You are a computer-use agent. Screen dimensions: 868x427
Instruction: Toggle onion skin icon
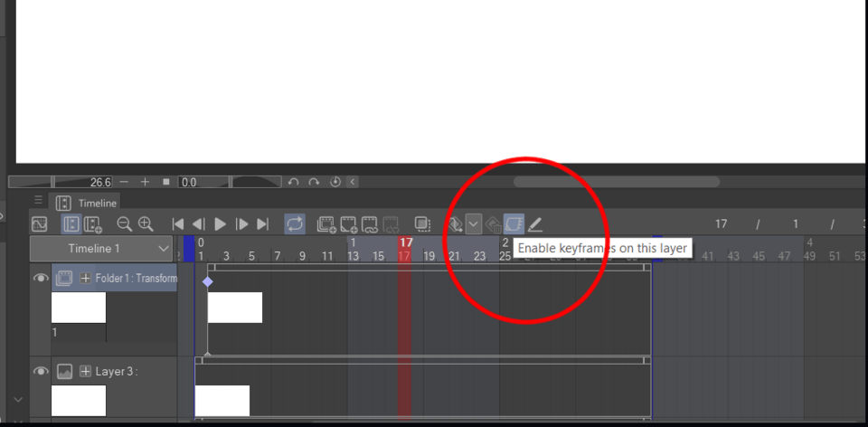point(422,224)
